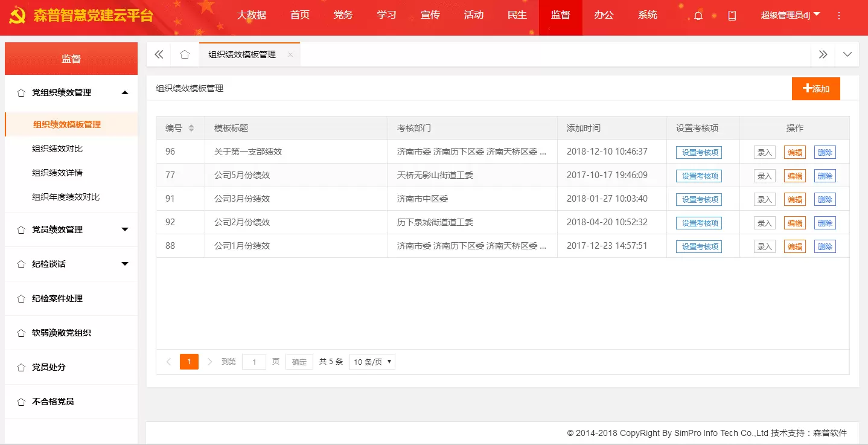Click the page number input field
868x445 pixels.
(x=254, y=362)
